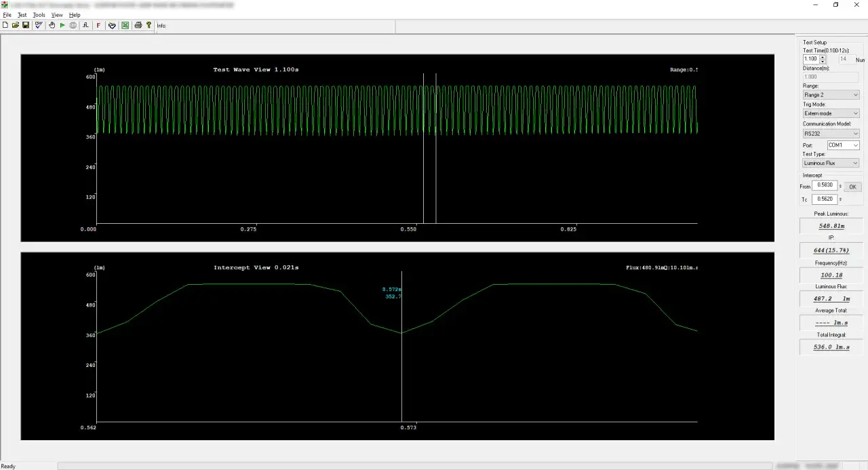Click the checkmark options toolbar icon
The width and height of the screenshot is (868, 470).
[39, 25]
